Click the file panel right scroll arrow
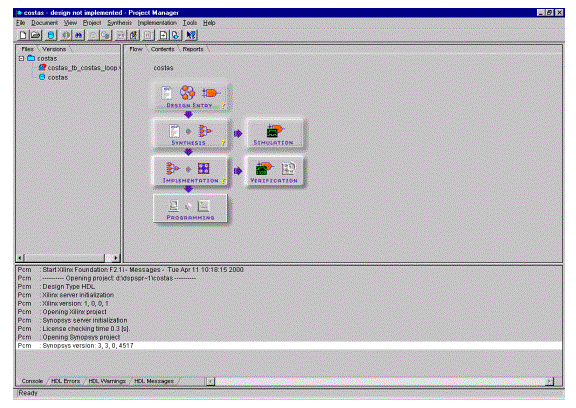 [116, 258]
